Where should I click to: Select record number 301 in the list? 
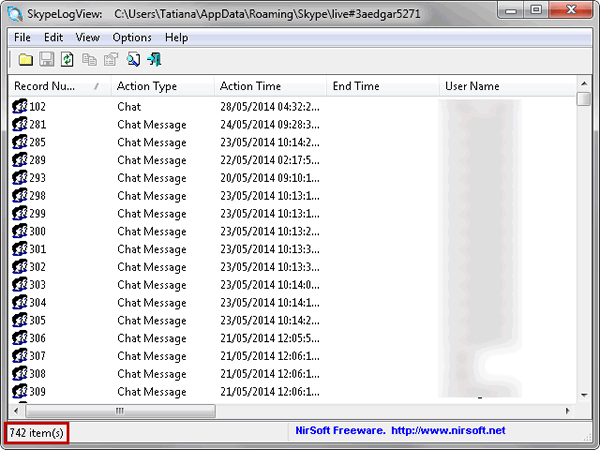click(38, 249)
